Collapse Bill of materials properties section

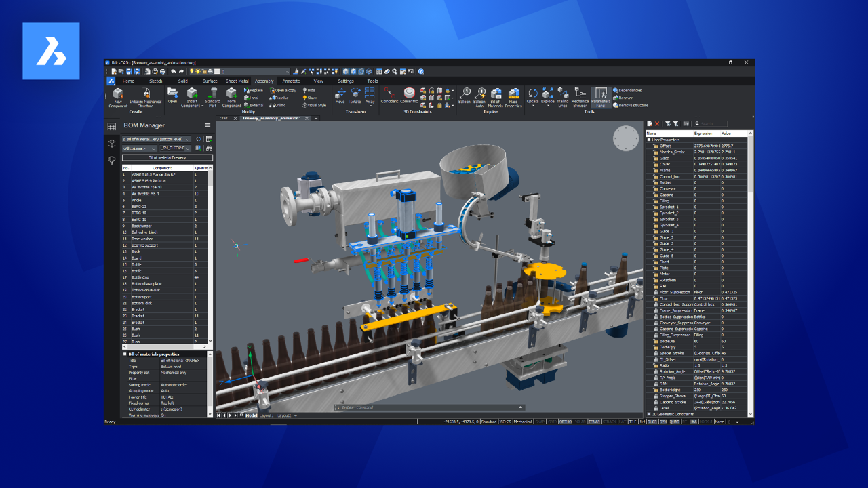(125, 354)
